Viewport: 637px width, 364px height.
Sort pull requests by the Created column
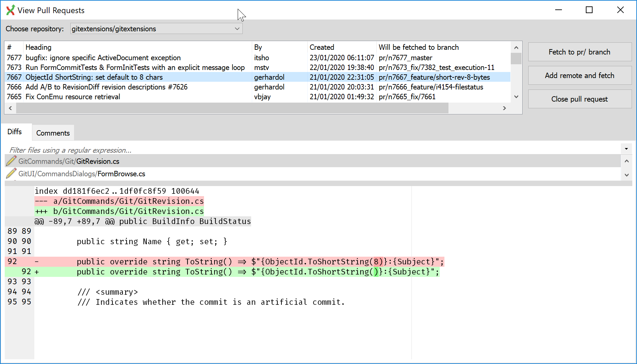[x=322, y=47]
